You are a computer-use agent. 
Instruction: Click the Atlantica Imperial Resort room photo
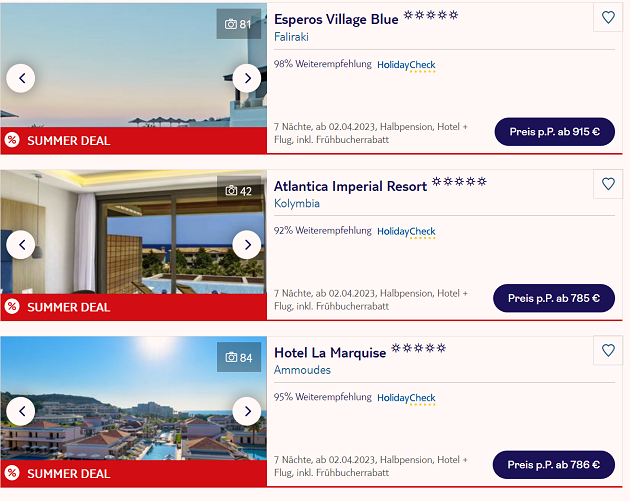click(133, 232)
